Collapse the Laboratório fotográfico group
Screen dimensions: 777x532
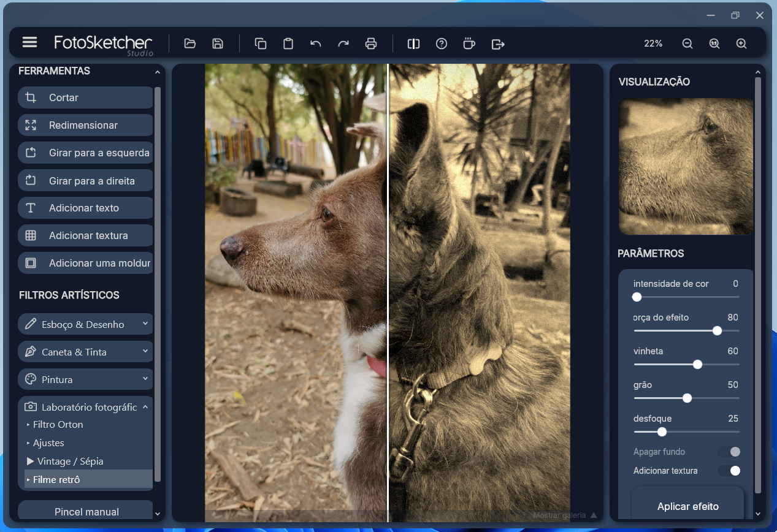85,407
